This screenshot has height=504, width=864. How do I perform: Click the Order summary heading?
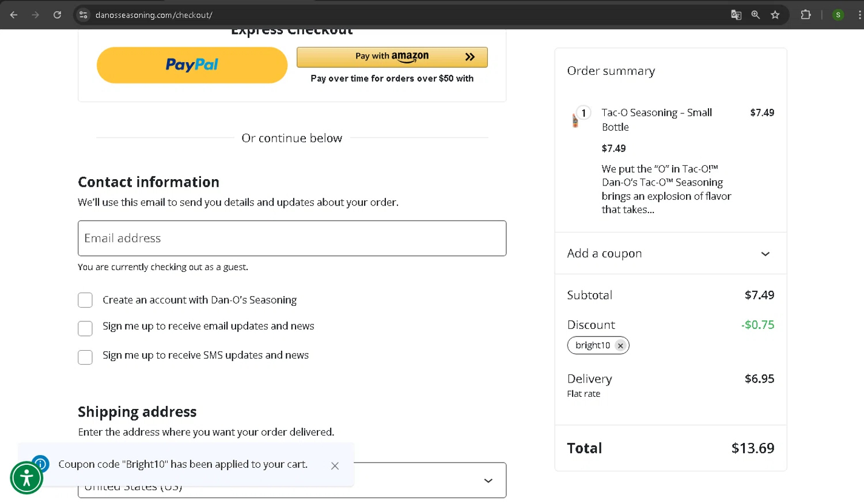(x=611, y=71)
